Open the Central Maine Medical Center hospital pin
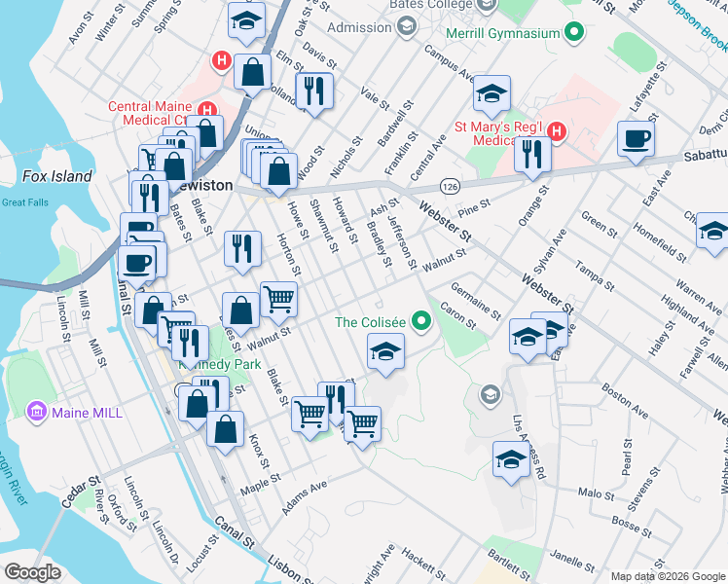The width and height of the screenshot is (728, 584). click(x=207, y=111)
